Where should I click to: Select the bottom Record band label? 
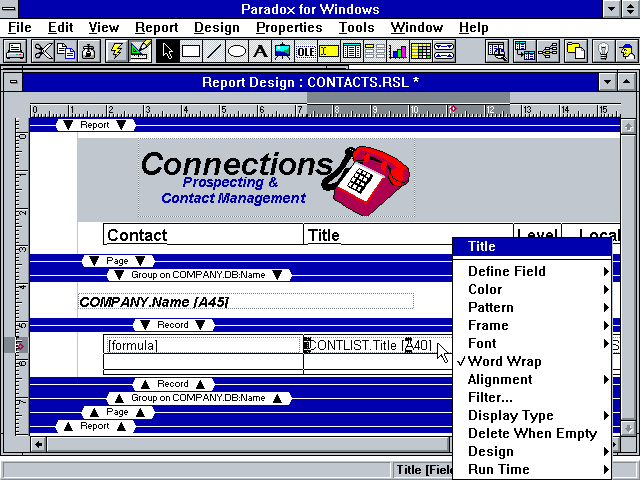[173, 384]
